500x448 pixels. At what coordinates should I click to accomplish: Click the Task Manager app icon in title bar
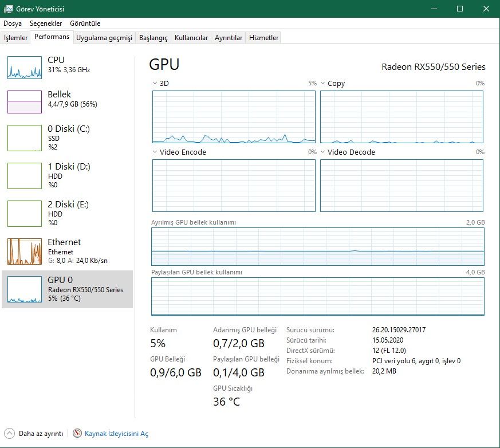8,9
